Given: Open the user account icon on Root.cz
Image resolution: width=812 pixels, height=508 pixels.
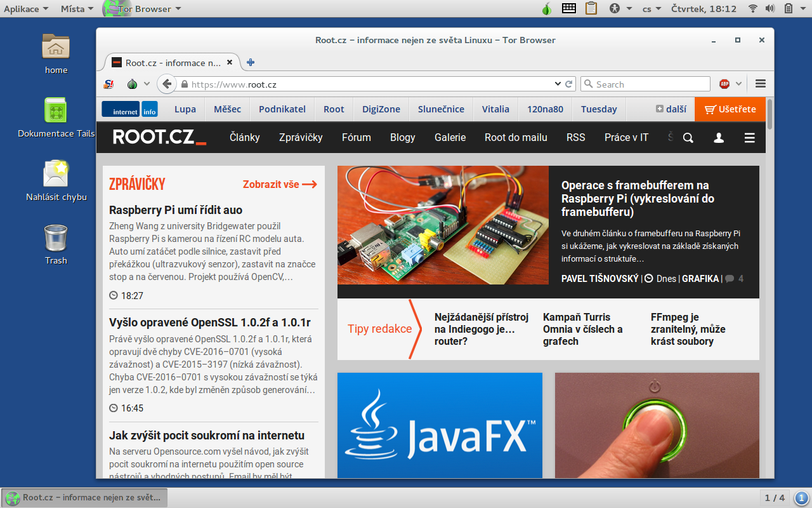Looking at the screenshot, I should coord(719,138).
